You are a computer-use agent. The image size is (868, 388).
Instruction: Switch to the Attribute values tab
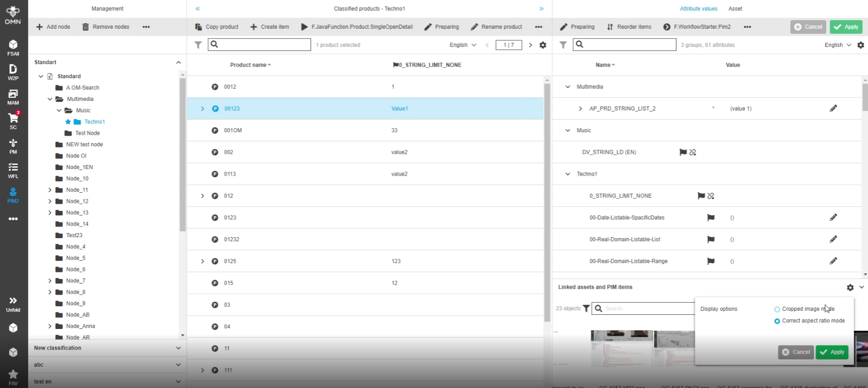(699, 9)
